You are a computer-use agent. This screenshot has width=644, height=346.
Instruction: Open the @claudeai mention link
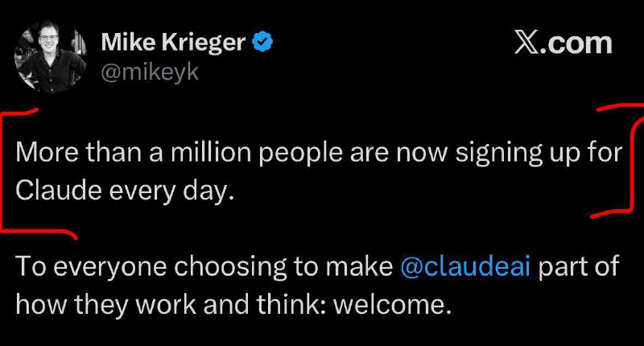pyautogui.click(x=465, y=268)
